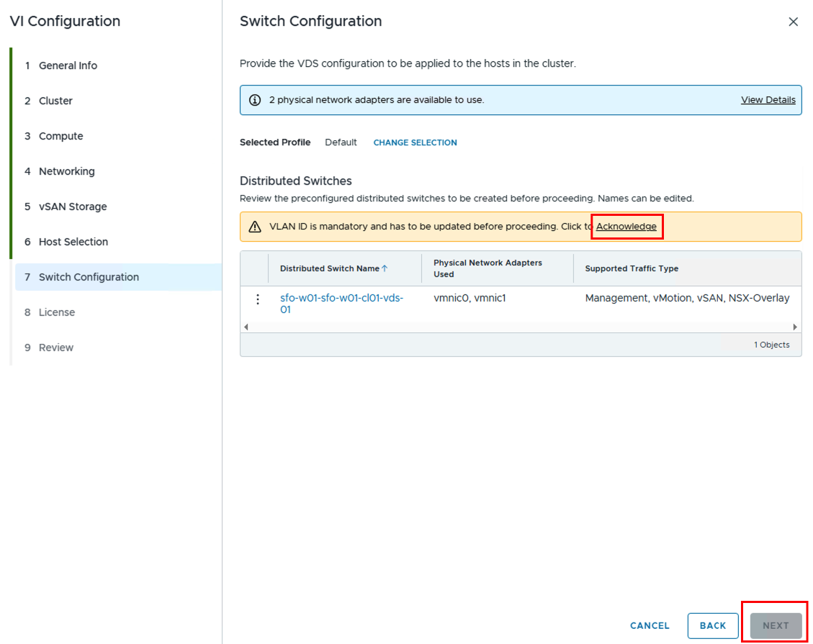Sort by Distributed Switch Name arrow
The height and width of the screenshot is (644, 813).
click(x=385, y=268)
